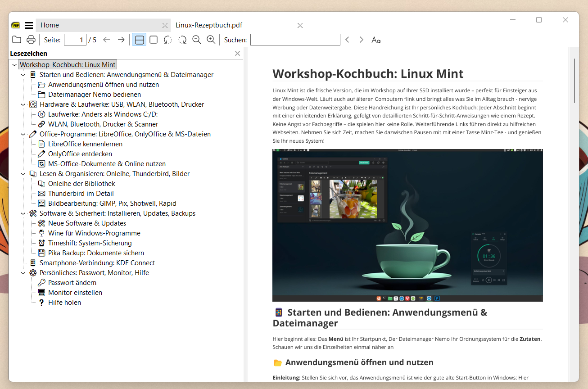
Task: Collapse the Hardware & Laufwerke bookmark section
Action: point(23,104)
